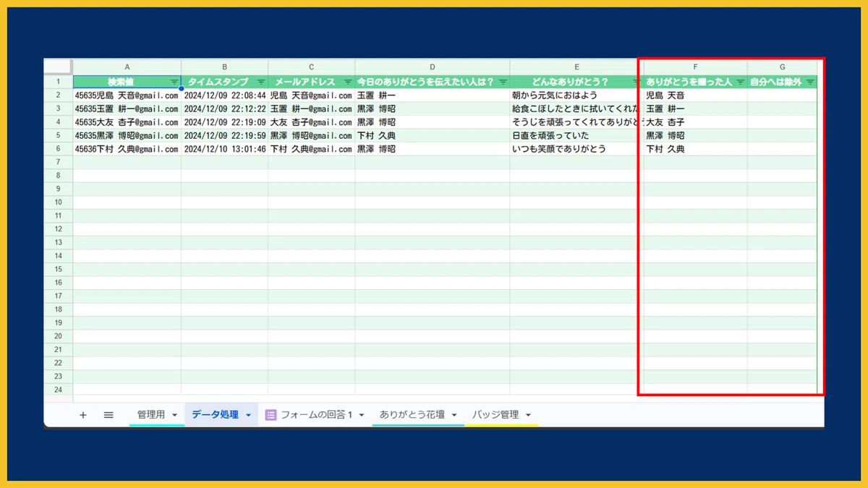Open the all sheets list icon
Viewport: 868px width, 488px height.
coord(109,415)
